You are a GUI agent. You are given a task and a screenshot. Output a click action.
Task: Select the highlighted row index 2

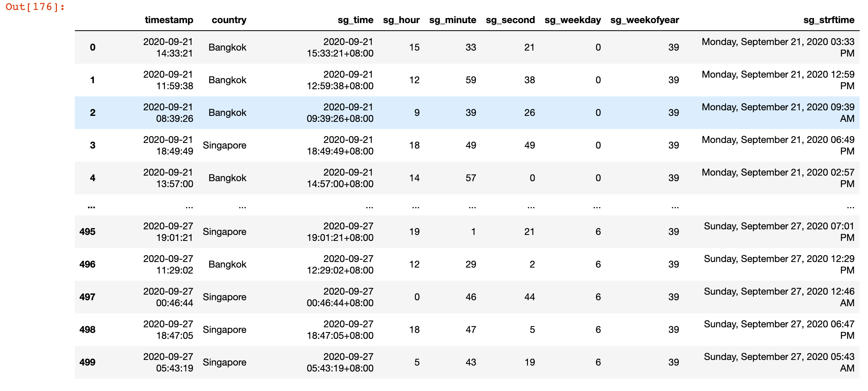[x=92, y=113]
